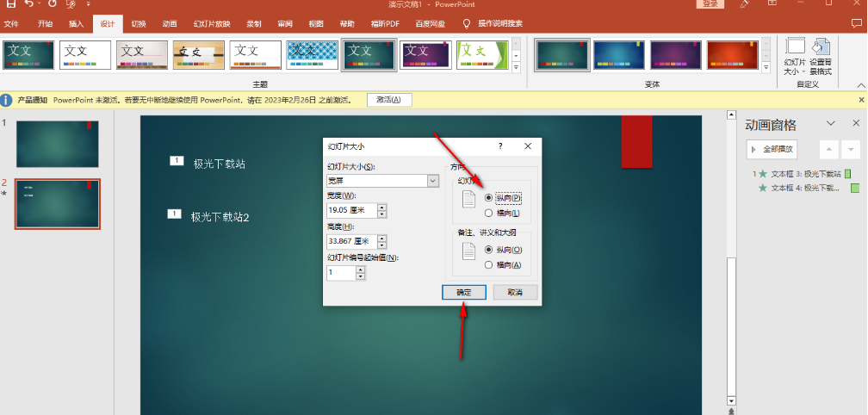Screen dimensions: 868x415
Task: Open the File (文件) tab
Action: (11, 24)
